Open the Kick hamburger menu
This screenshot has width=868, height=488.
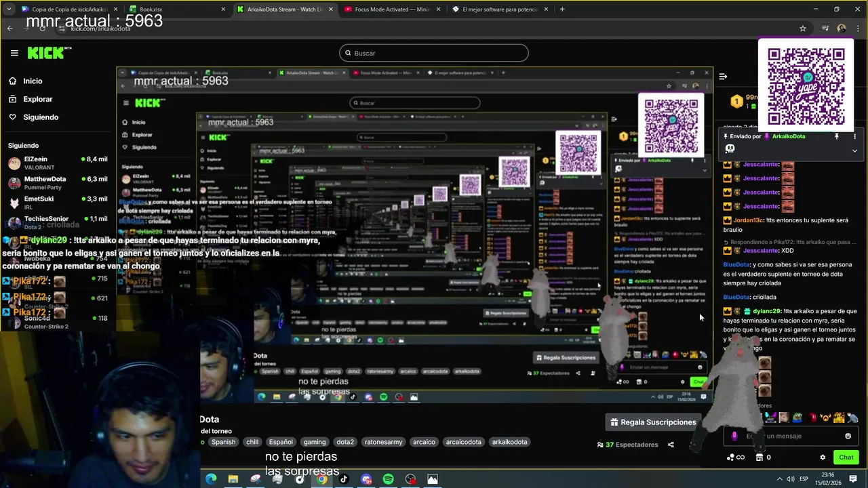(x=14, y=53)
